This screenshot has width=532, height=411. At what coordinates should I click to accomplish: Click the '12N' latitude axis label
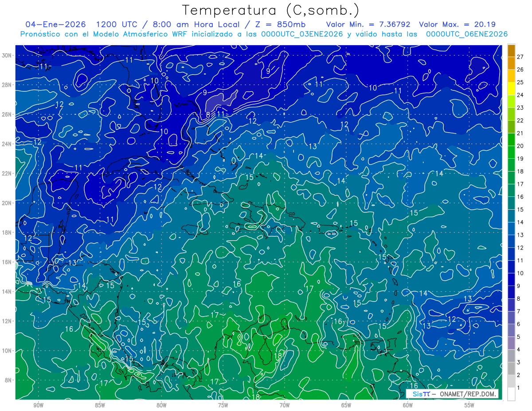[7, 321]
